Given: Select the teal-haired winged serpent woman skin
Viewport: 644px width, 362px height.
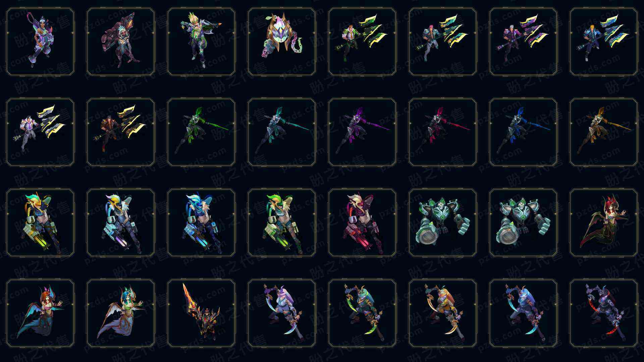Looking at the screenshot, I should pyautogui.click(x=121, y=313).
